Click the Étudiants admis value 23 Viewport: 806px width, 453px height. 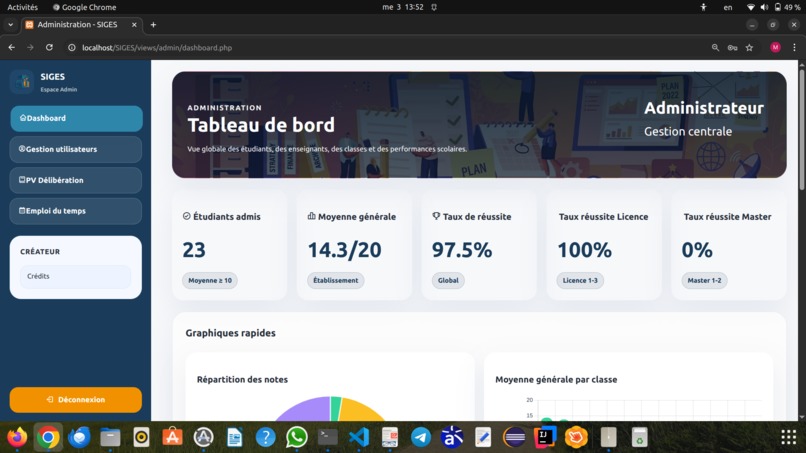194,250
